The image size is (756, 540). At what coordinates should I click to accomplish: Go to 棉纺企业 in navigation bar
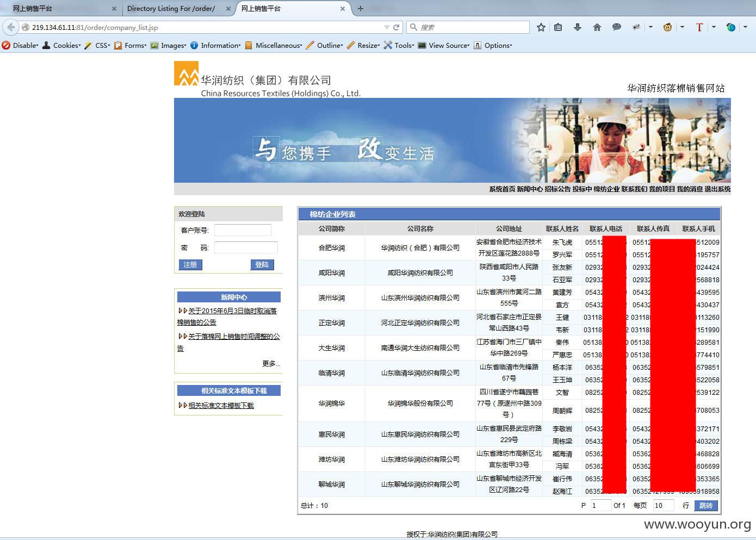click(606, 189)
